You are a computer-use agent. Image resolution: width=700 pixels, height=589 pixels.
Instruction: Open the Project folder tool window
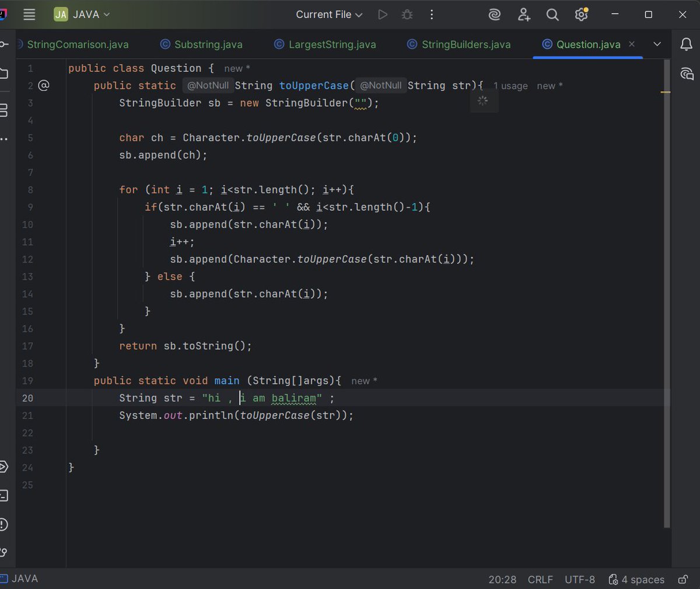click(x=4, y=74)
